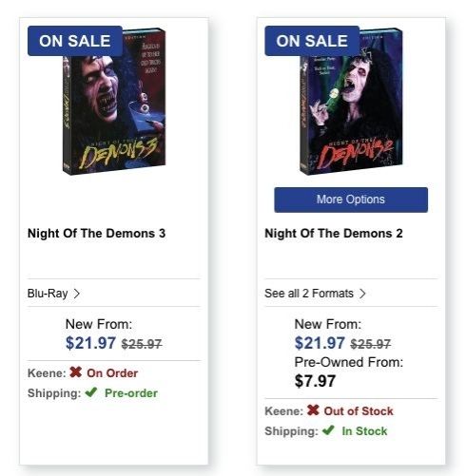The height and width of the screenshot is (476, 466).
Task: Select the Night Of The Demons 3 cover image
Action: click(x=114, y=102)
